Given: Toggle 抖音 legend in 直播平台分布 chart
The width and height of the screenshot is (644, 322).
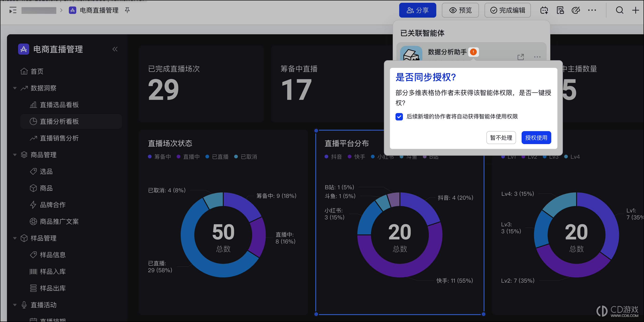Looking at the screenshot, I should click(x=333, y=157).
